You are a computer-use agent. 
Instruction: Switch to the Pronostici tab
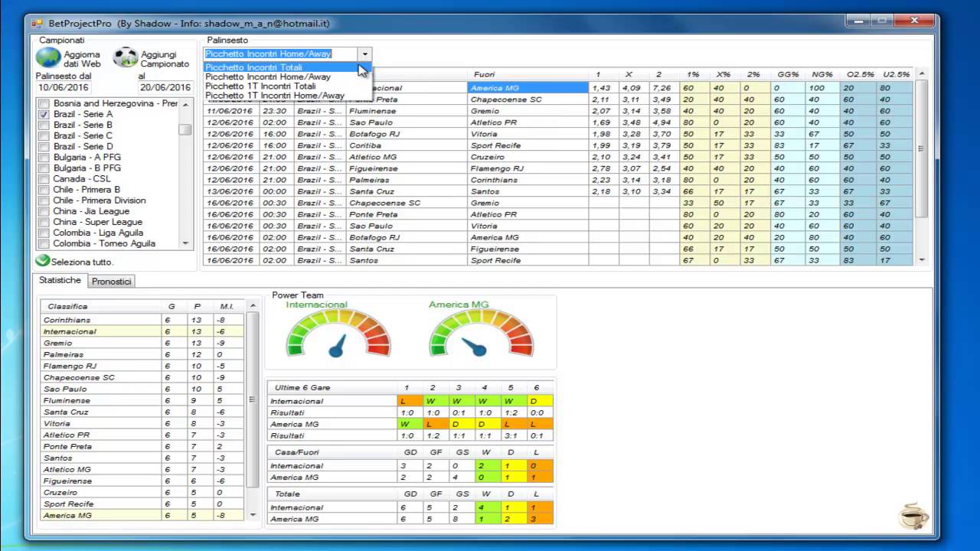pyautogui.click(x=112, y=282)
